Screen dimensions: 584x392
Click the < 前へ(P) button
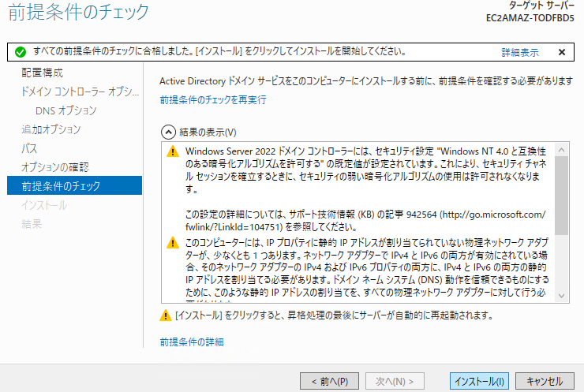329,381
